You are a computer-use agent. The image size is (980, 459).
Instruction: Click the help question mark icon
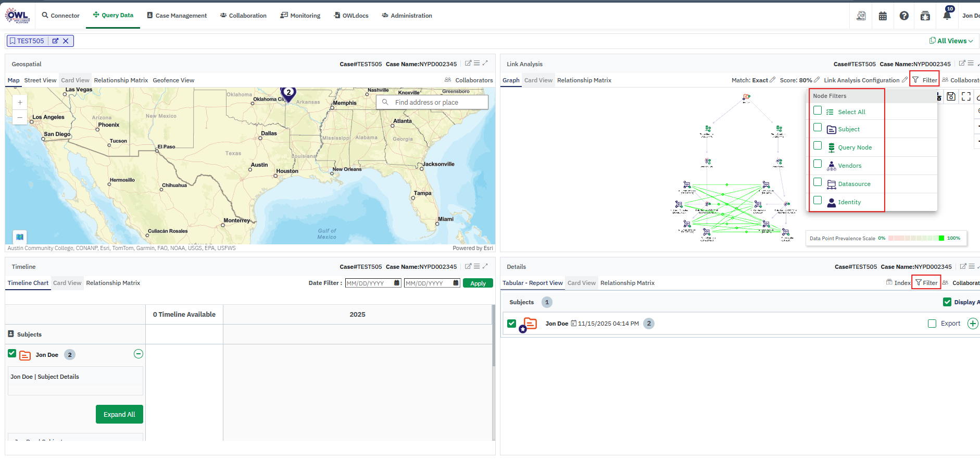tap(904, 16)
